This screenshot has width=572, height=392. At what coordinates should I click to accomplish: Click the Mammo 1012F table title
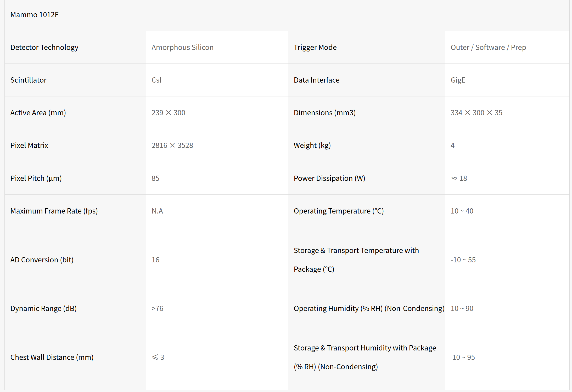pyautogui.click(x=34, y=15)
